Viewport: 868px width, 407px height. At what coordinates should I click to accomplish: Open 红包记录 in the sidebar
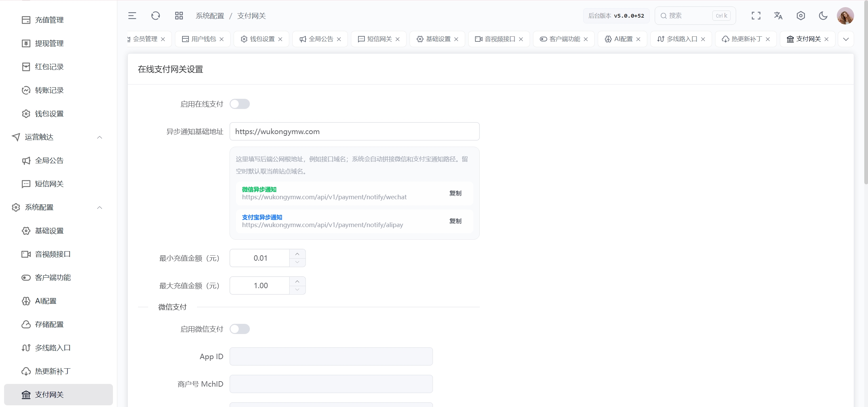pyautogui.click(x=58, y=67)
